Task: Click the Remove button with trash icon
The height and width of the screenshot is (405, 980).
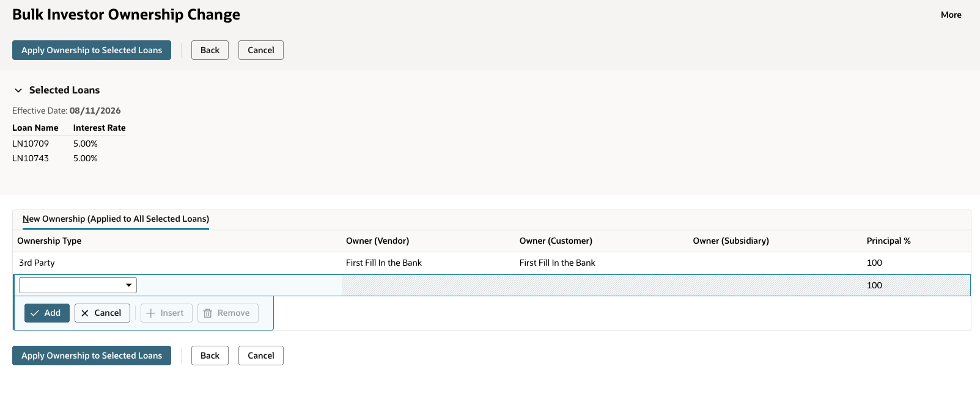Action: pyautogui.click(x=227, y=313)
